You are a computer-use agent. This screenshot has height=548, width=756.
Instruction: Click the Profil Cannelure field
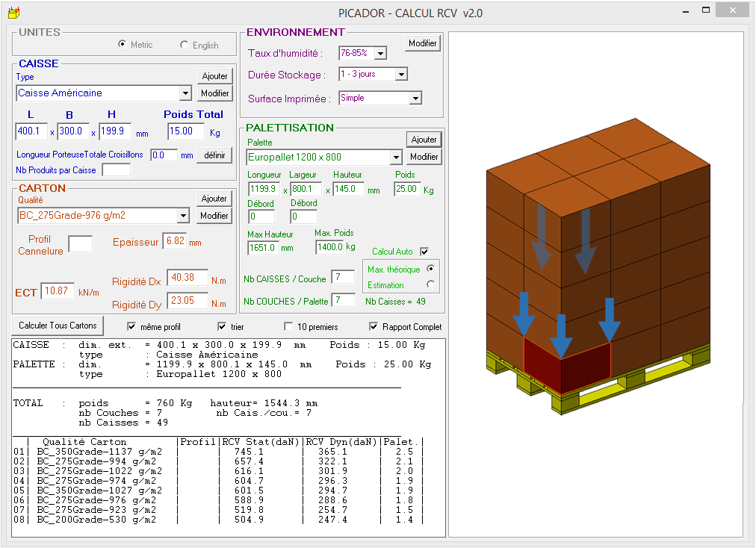coord(81,244)
